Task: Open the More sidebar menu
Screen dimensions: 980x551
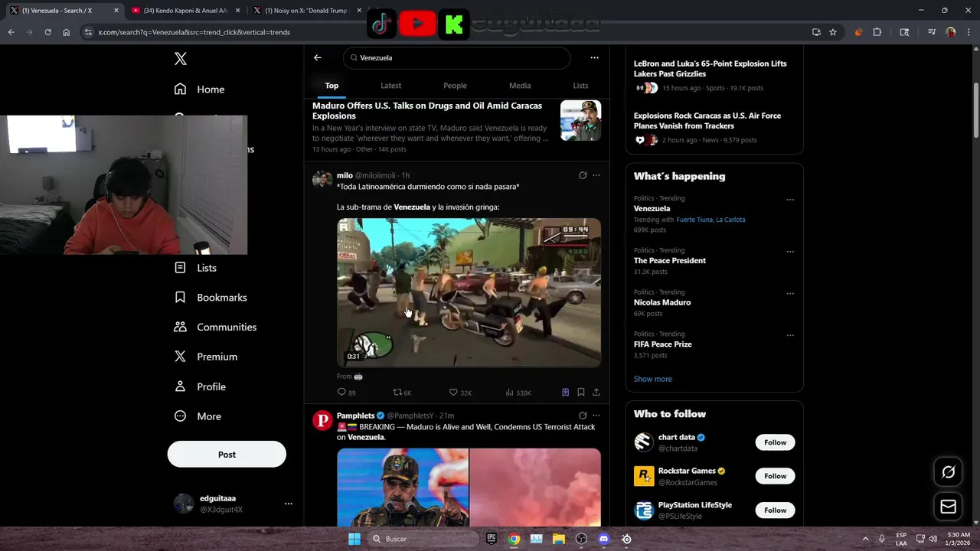Action: pos(198,416)
